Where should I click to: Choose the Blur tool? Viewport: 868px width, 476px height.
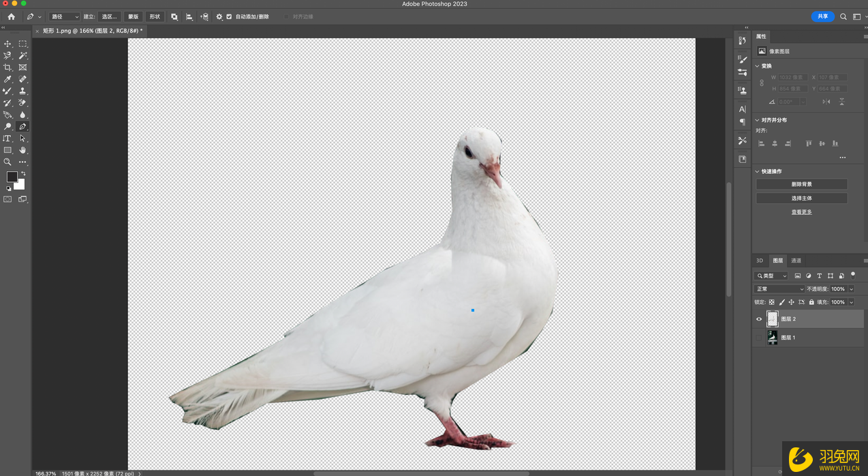point(22,115)
